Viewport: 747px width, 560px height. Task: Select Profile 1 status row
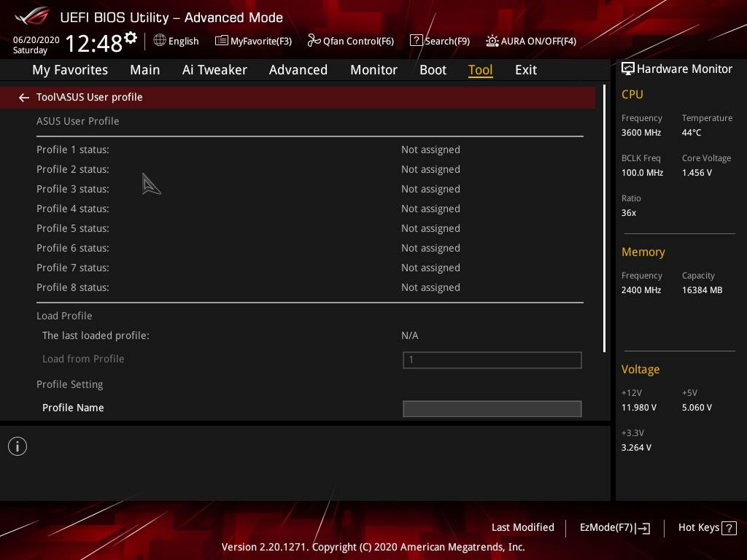(x=309, y=149)
